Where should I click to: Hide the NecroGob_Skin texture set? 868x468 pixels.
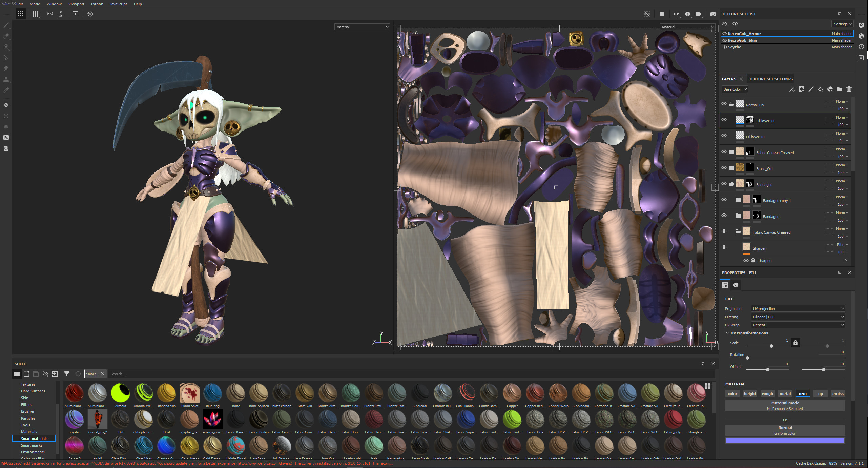click(x=725, y=40)
